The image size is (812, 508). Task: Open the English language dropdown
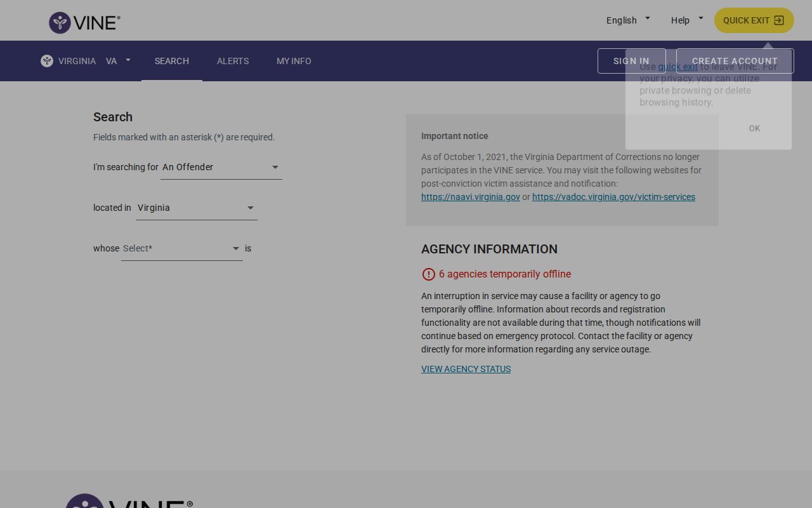click(628, 20)
